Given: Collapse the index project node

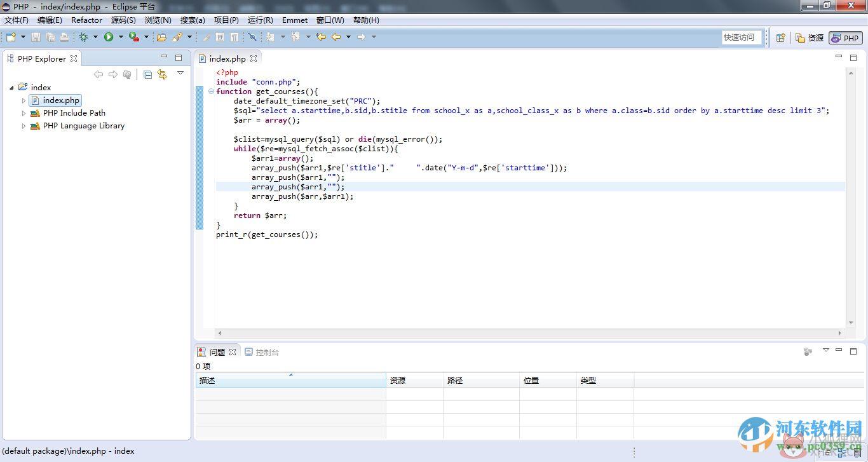Looking at the screenshot, I should tap(11, 88).
